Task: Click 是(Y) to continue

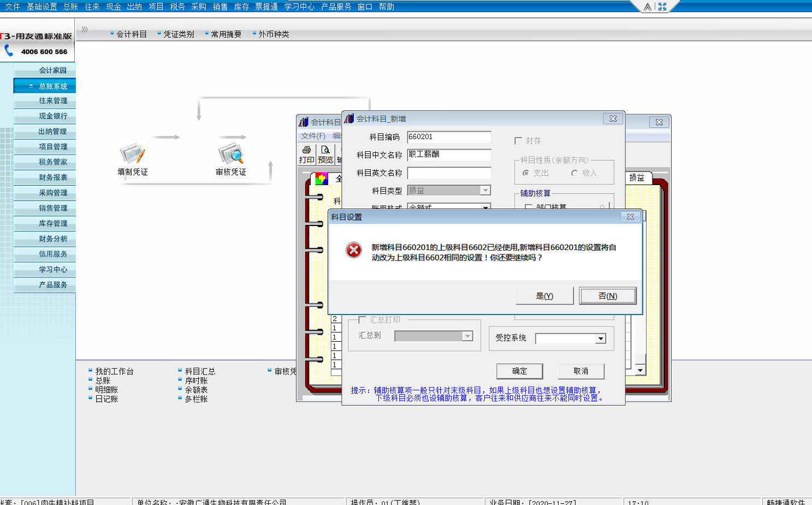Action: point(544,296)
